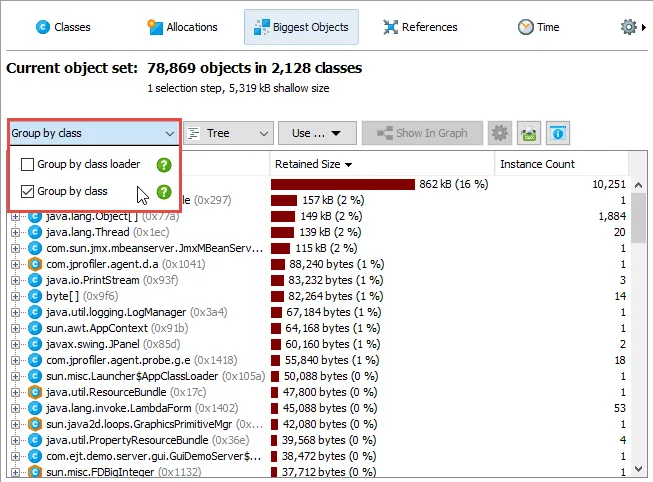Click the java.util.logging.LogManager class icon
Viewport: 653px width, 482px height.
(x=35, y=312)
